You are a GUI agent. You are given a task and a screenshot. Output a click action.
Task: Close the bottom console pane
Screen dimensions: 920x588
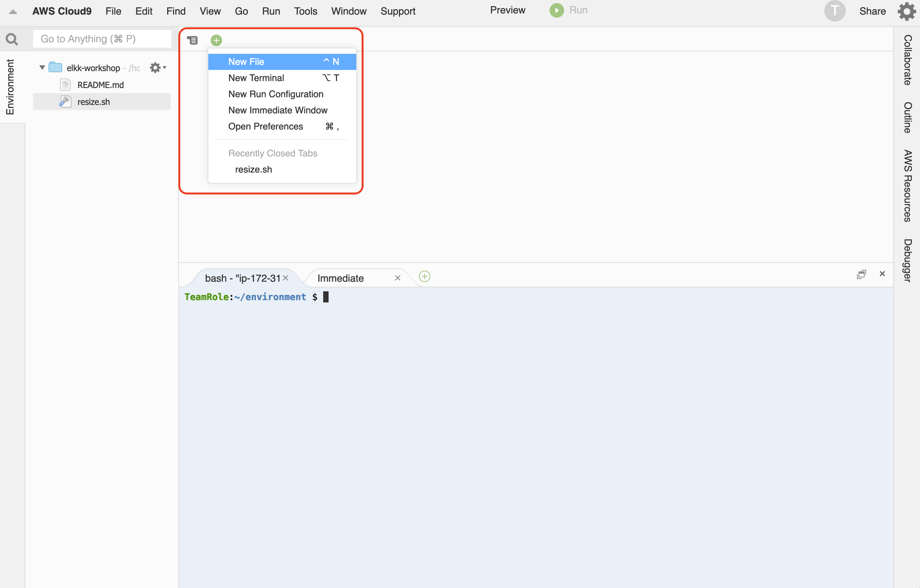tap(882, 274)
